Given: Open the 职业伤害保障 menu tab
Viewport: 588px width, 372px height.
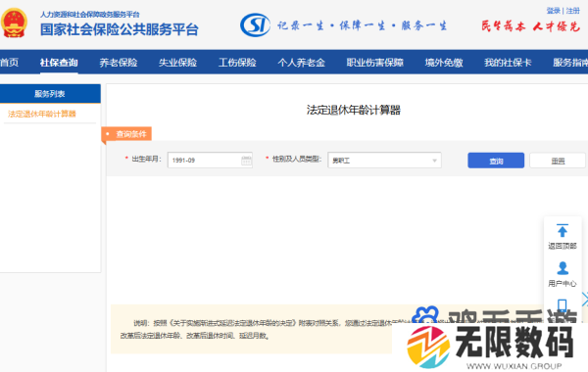Looking at the screenshot, I should tap(375, 63).
